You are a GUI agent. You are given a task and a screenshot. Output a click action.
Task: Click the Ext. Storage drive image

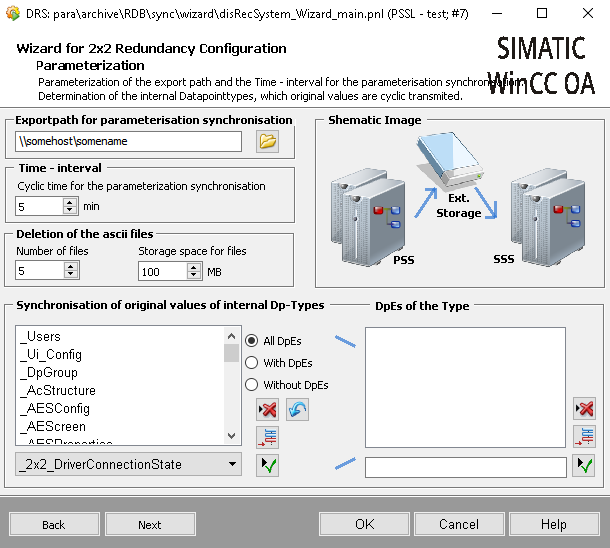coord(450,160)
